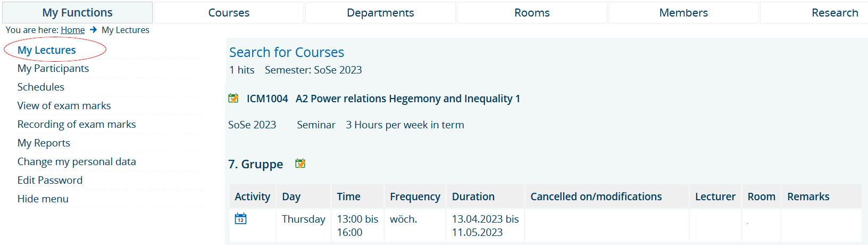Click the My Functions tab

(78, 13)
